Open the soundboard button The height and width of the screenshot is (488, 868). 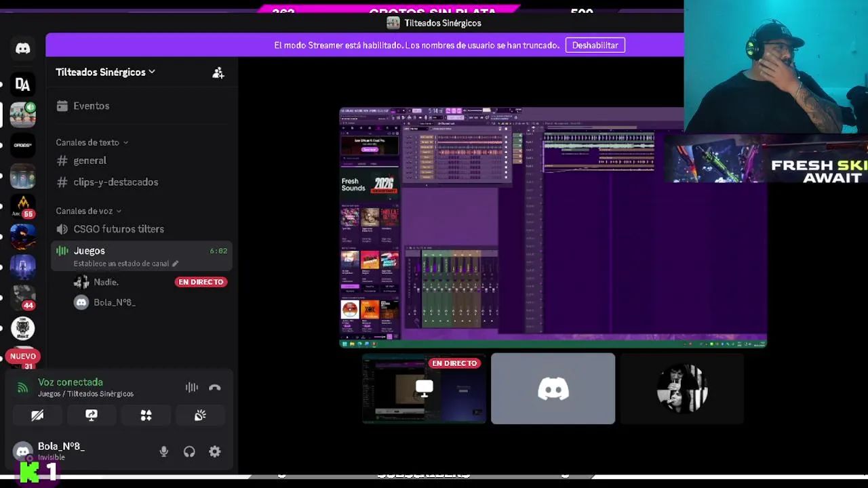click(200, 415)
